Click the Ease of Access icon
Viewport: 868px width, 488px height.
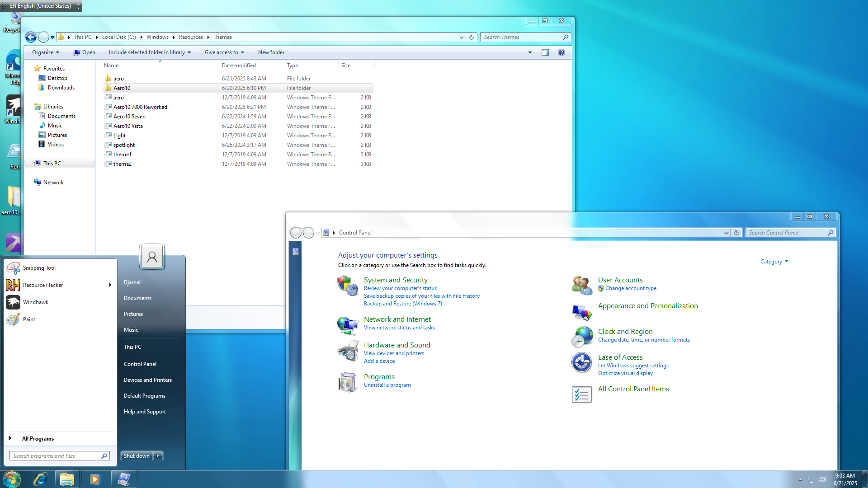581,362
